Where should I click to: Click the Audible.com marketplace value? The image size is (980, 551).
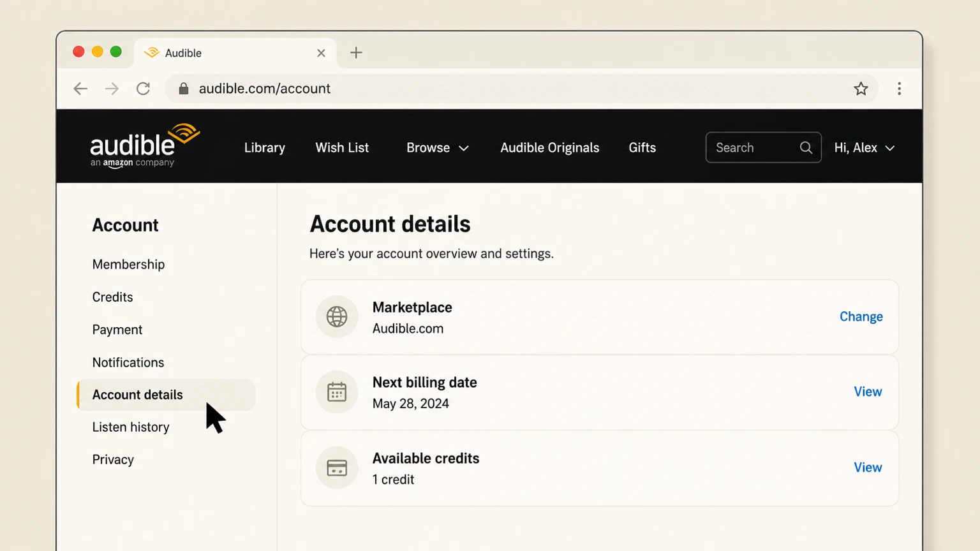tap(408, 328)
